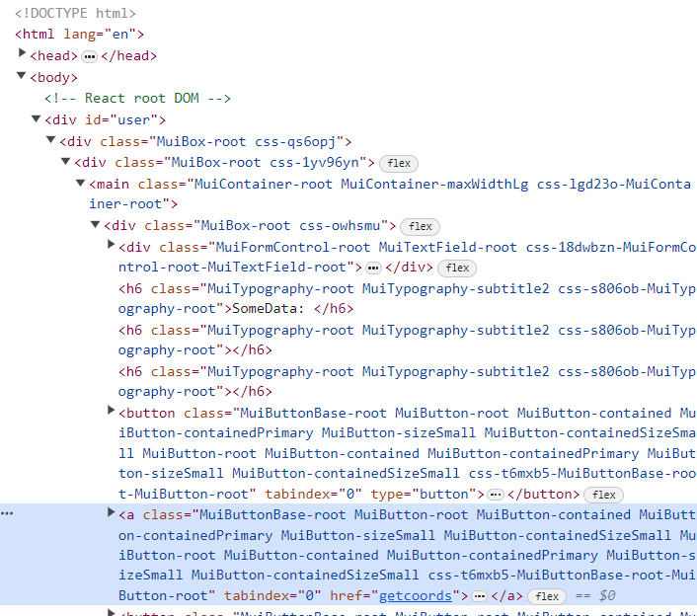Expand the MuiFormControl-root MuiTextField div
This screenshot has height=616, width=697.
(112, 245)
